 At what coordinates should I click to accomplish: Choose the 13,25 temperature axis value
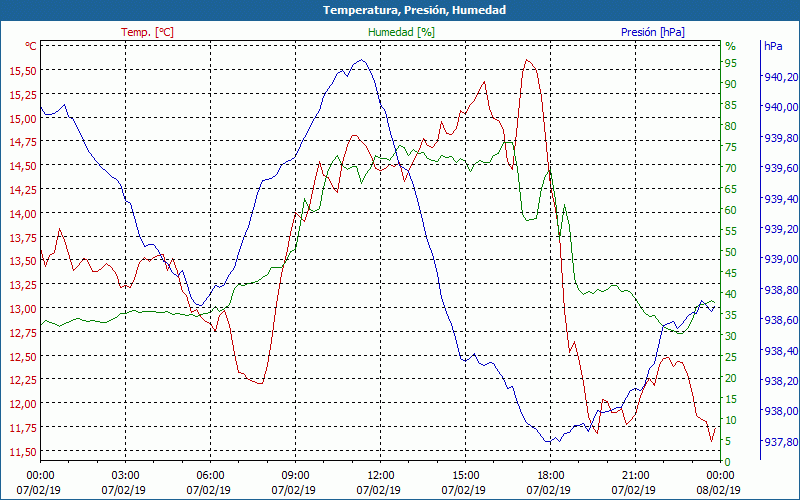pos(23,285)
